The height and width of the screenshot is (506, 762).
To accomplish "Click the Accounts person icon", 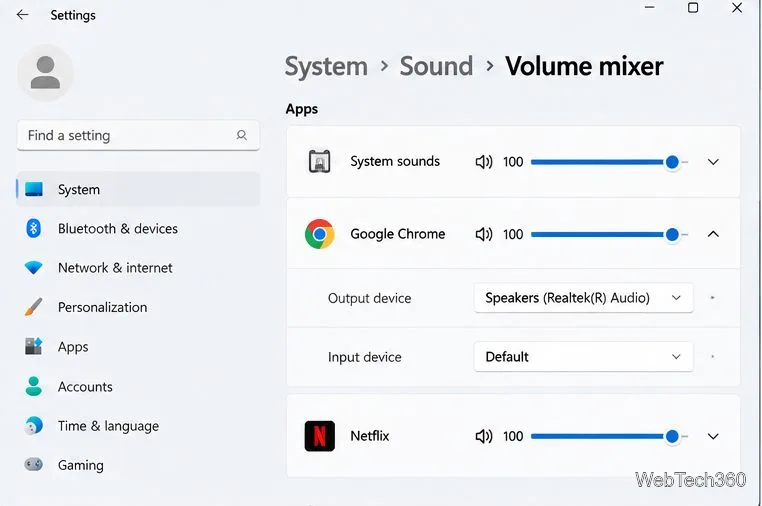I will point(34,386).
